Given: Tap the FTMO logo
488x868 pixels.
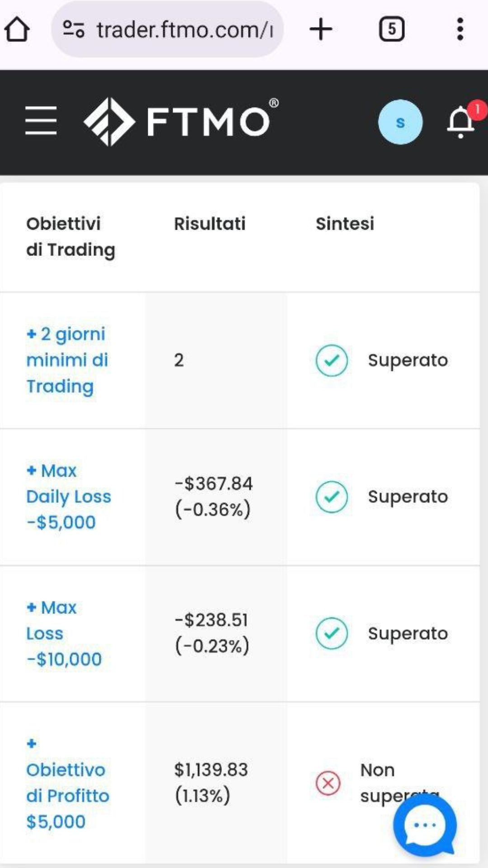Looking at the screenshot, I should [x=181, y=122].
